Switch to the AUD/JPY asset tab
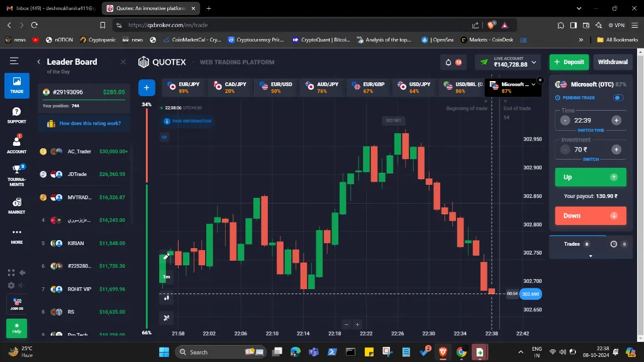Screen dimensions: 644x362 click(x=322, y=87)
